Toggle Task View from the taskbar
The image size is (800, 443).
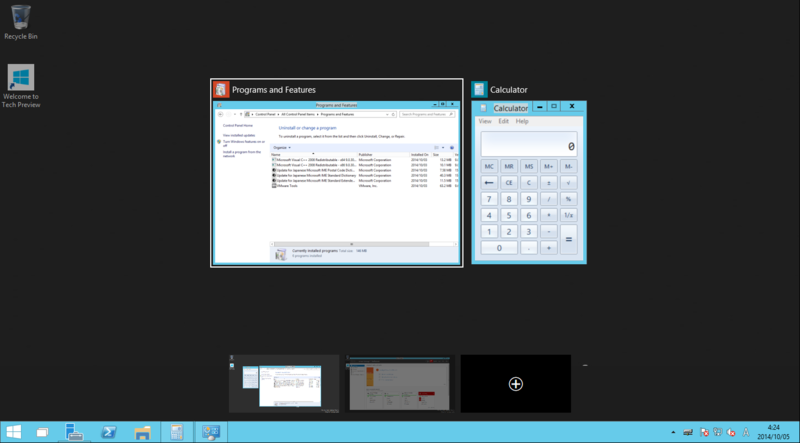coord(42,432)
